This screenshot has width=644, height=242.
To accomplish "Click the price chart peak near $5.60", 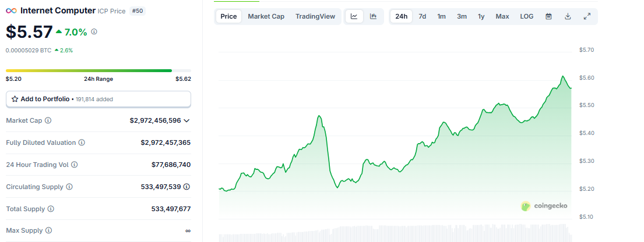I will pyautogui.click(x=562, y=76).
